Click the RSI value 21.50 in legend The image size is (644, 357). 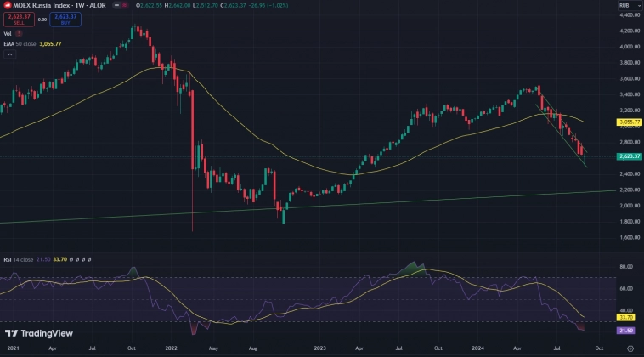(43, 259)
